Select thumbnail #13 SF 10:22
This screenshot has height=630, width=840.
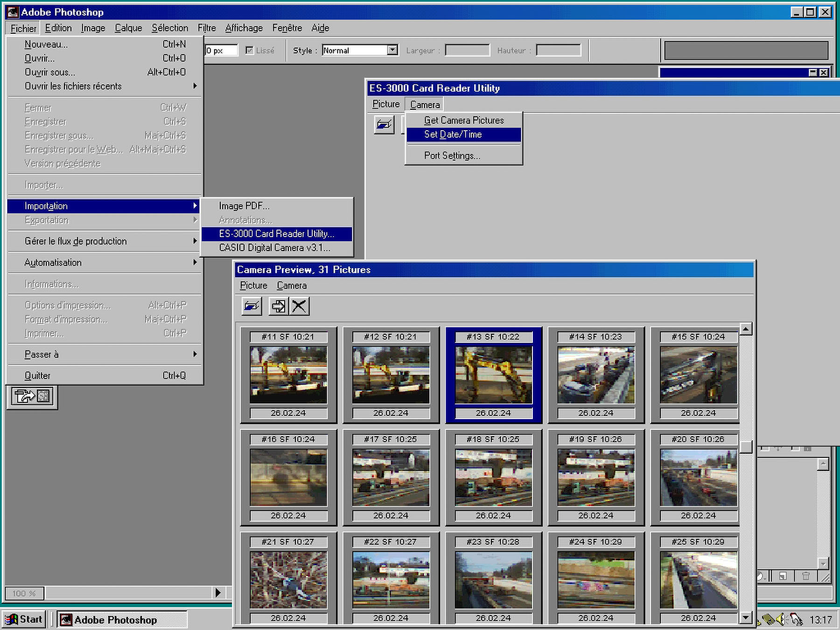[494, 375]
